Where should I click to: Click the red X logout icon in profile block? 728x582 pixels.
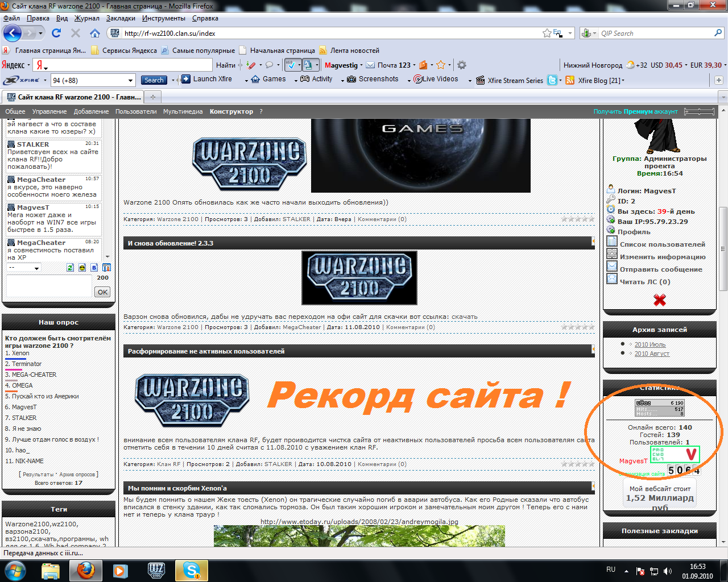coord(660,300)
